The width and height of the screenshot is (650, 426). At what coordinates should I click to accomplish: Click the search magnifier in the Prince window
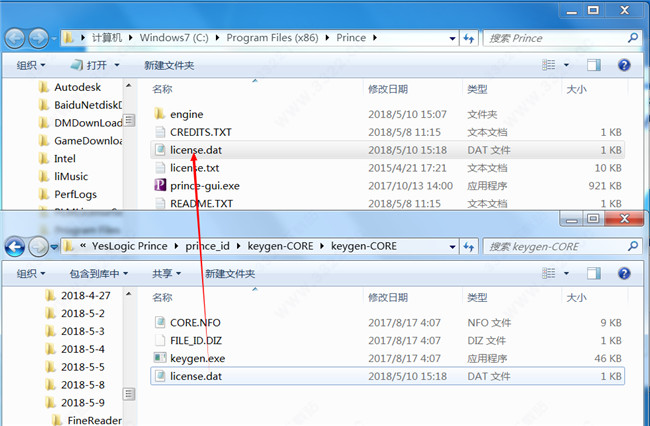(633, 38)
